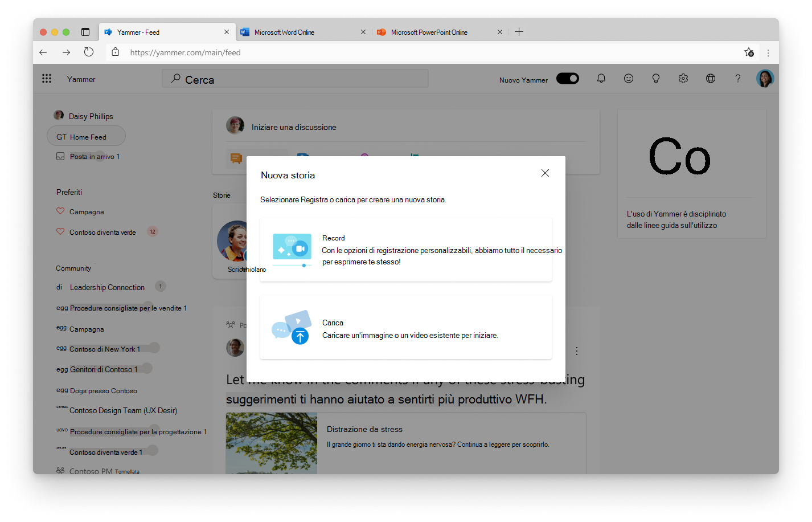Image resolution: width=812 pixels, height=522 pixels.
Task: Click the Yammer usage guidelines text
Action: pos(676,220)
